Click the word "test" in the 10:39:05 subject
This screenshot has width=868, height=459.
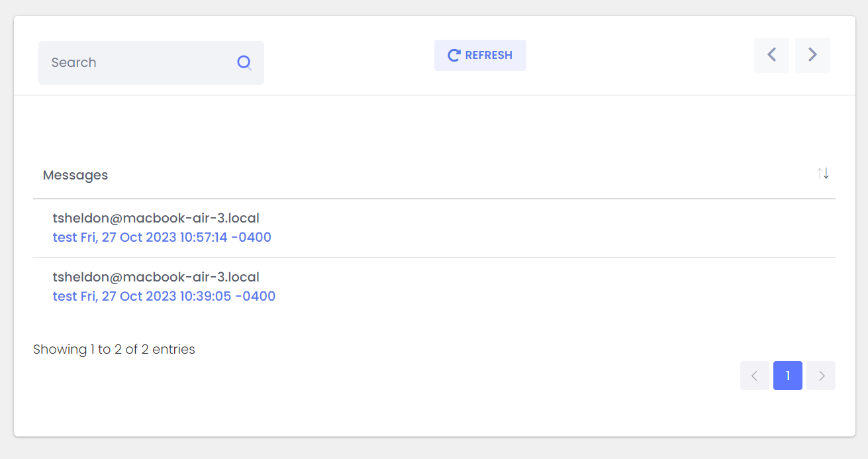click(x=65, y=296)
